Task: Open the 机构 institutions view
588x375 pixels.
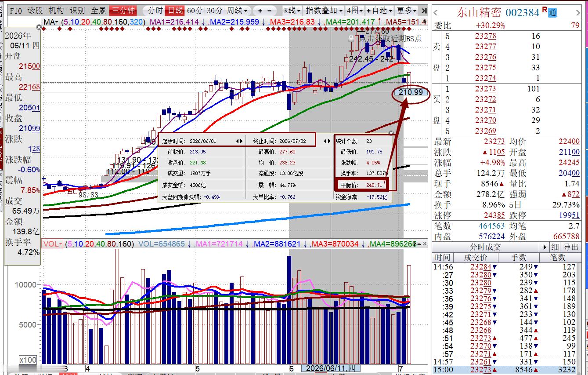Action: 56,11
